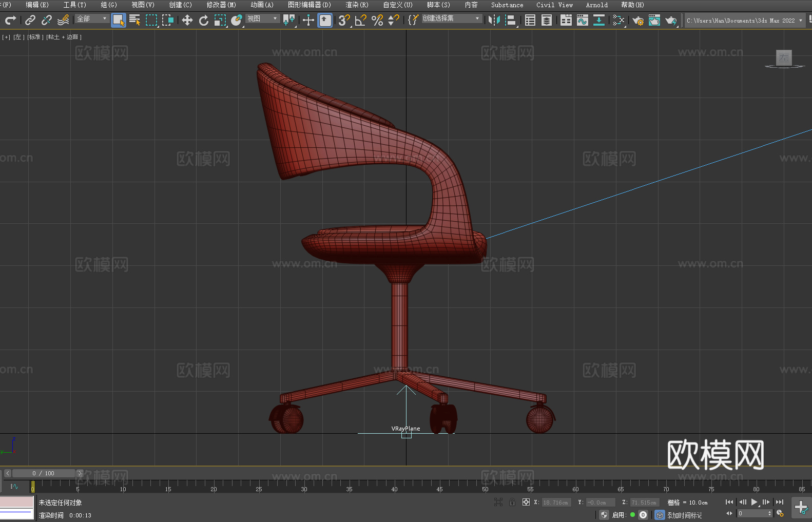The height and width of the screenshot is (522, 812).
Task: Toggle the Percent Snap button
Action: [377, 20]
